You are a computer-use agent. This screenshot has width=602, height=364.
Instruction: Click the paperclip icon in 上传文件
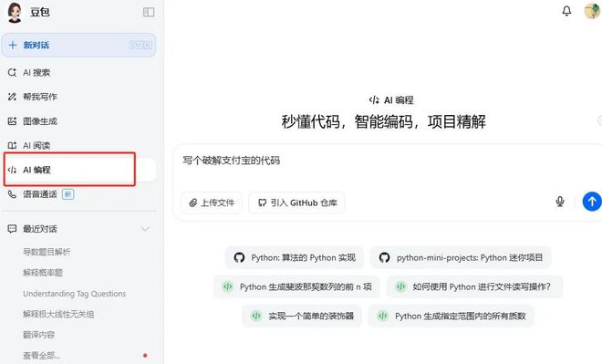click(193, 203)
